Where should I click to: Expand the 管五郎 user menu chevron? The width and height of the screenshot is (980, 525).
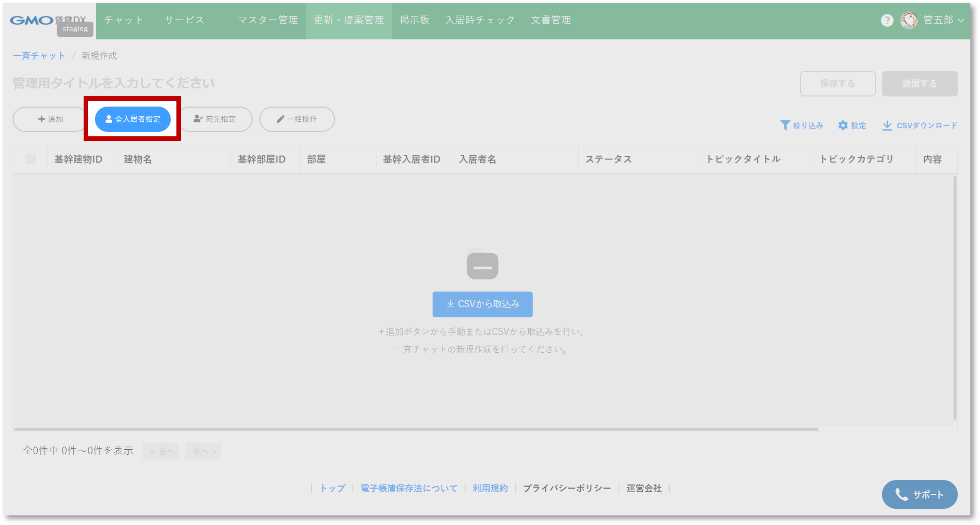tap(961, 20)
